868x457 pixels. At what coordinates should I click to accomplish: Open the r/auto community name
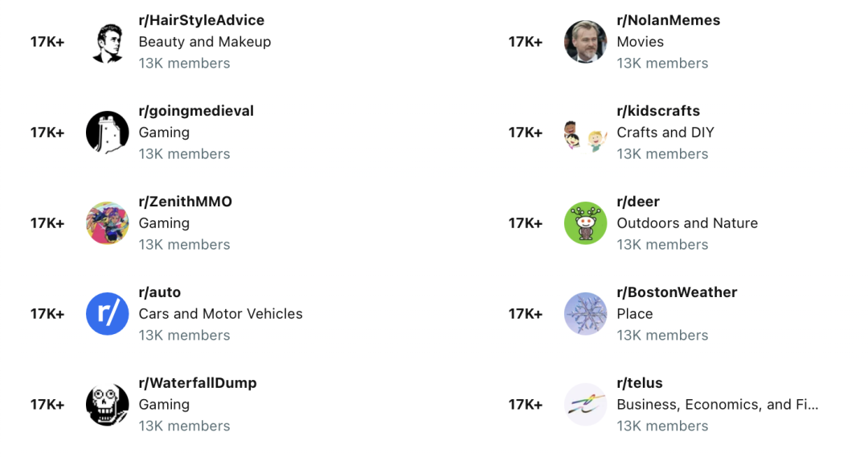[160, 292]
